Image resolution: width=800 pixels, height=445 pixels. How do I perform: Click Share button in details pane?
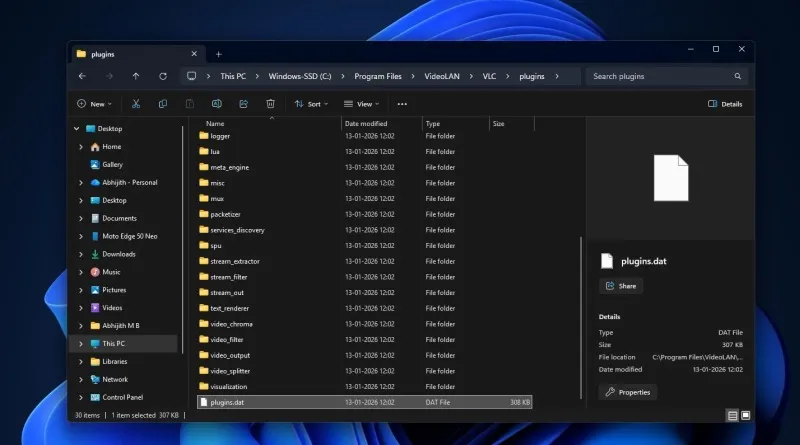pyautogui.click(x=621, y=286)
